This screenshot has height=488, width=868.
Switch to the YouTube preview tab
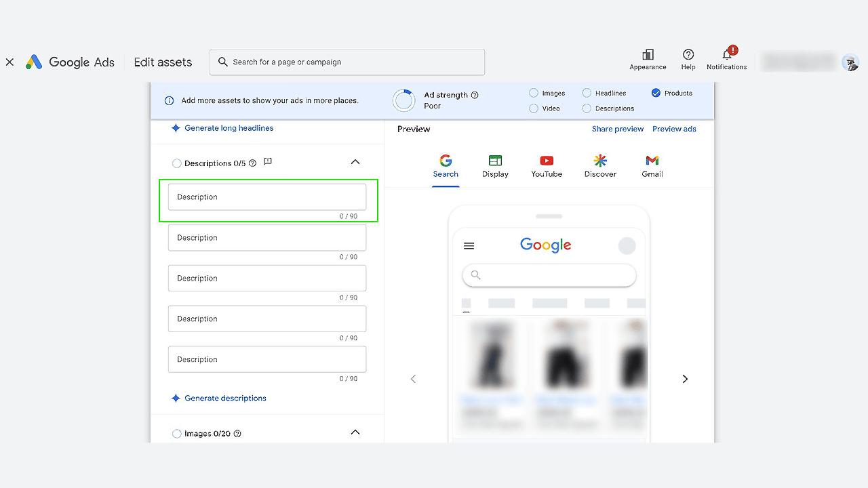pyautogui.click(x=547, y=166)
